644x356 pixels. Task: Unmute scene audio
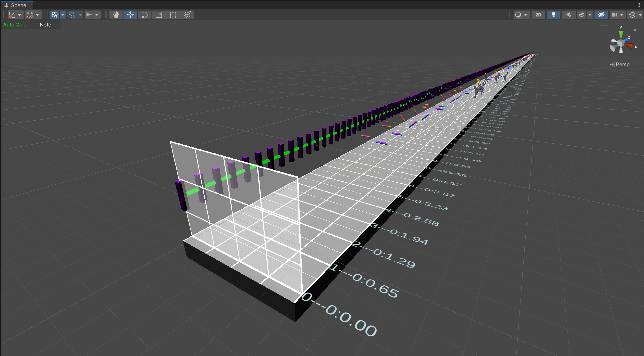click(x=569, y=15)
